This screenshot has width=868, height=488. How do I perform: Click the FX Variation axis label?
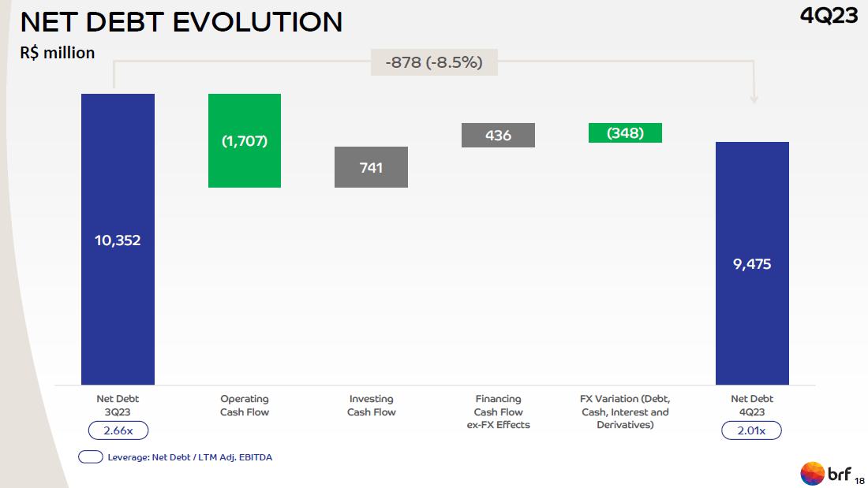pos(625,412)
